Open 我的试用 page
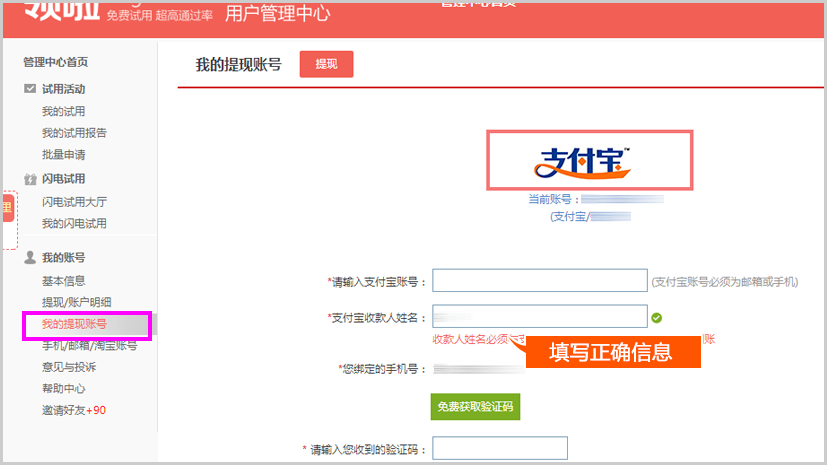This screenshot has height=465, width=827. click(63, 111)
